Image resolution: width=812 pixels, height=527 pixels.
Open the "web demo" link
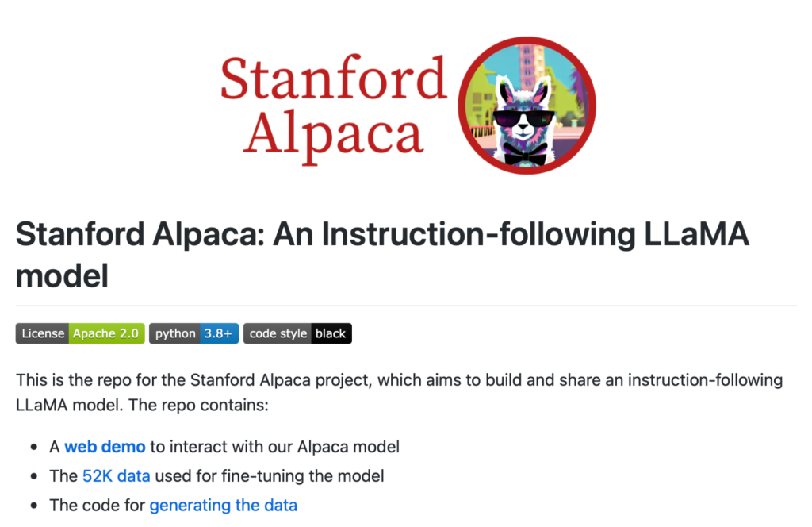tap(105, 447)
